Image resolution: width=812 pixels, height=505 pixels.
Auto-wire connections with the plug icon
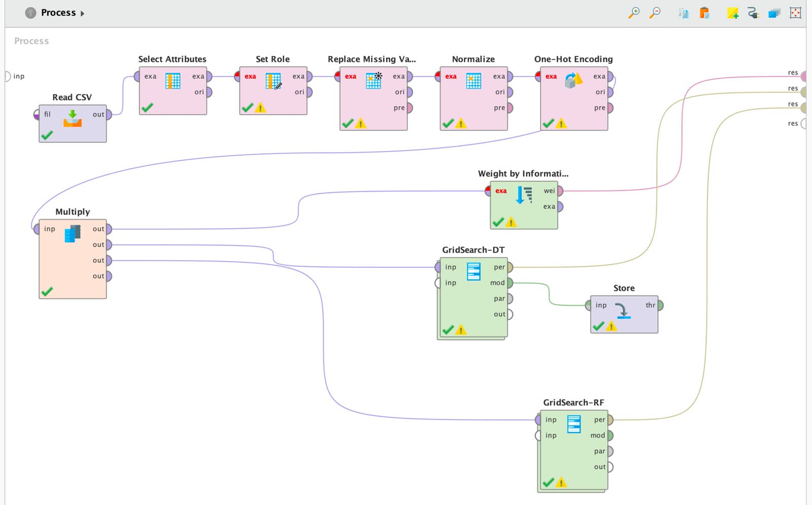pyautogui.click(x=753, y=13)
